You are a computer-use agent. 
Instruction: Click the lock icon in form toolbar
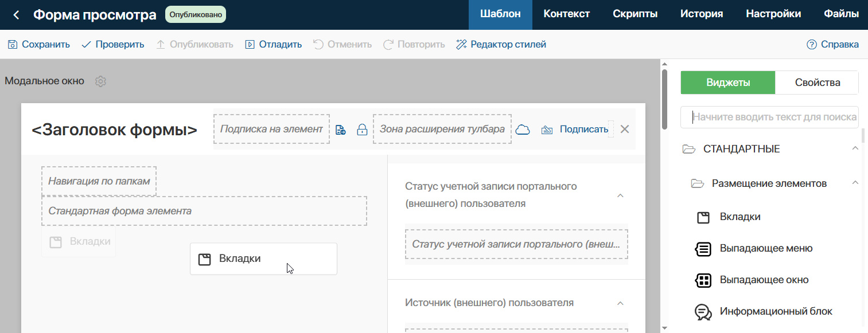click(362, 130)
